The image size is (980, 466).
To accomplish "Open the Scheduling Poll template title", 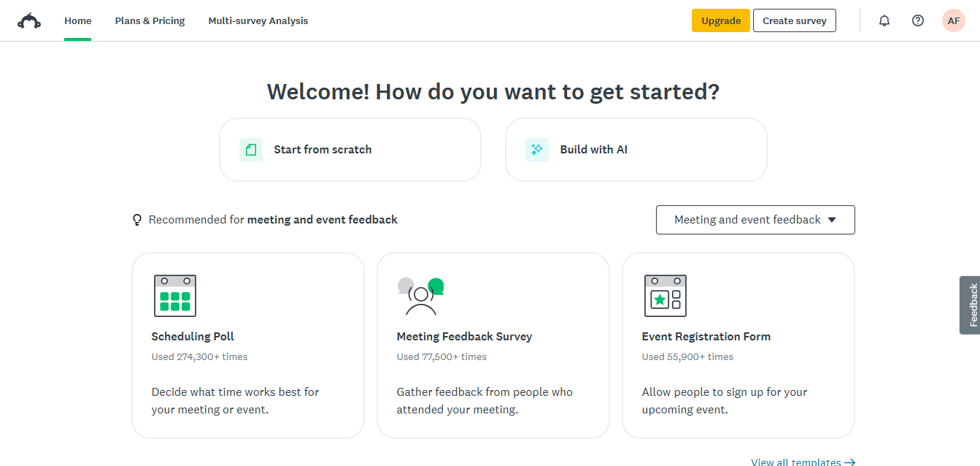I will point(193,337).
